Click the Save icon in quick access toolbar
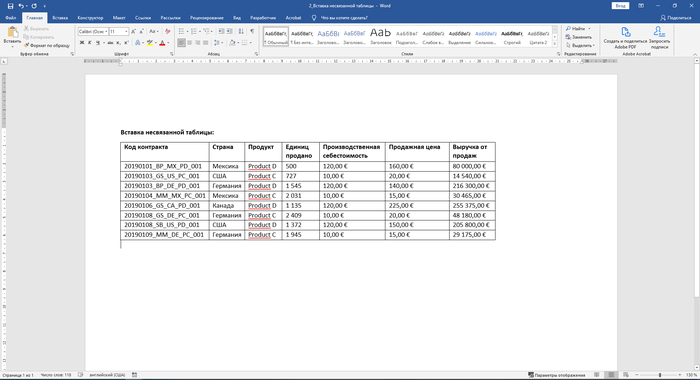The height and width of the screenshot is (380, 700). click(x=10, y=6)
